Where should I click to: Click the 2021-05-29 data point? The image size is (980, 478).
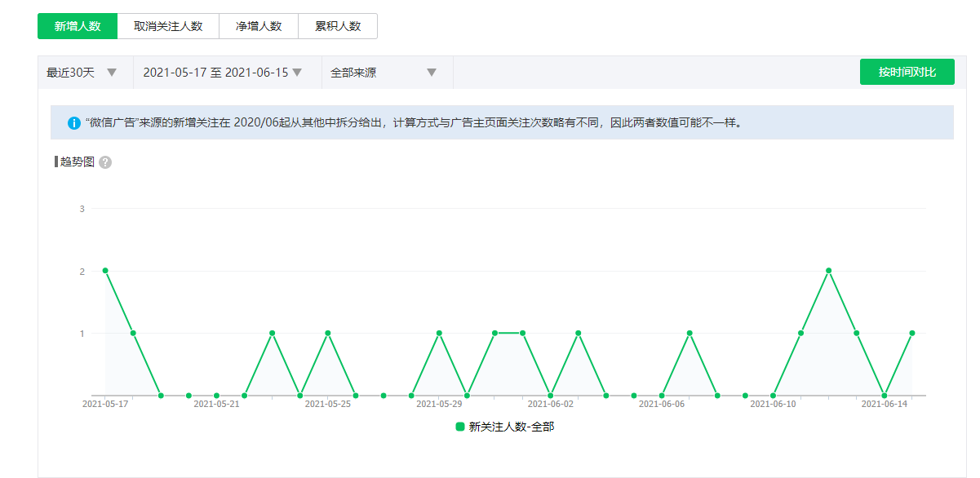click(x=439, y=333)
